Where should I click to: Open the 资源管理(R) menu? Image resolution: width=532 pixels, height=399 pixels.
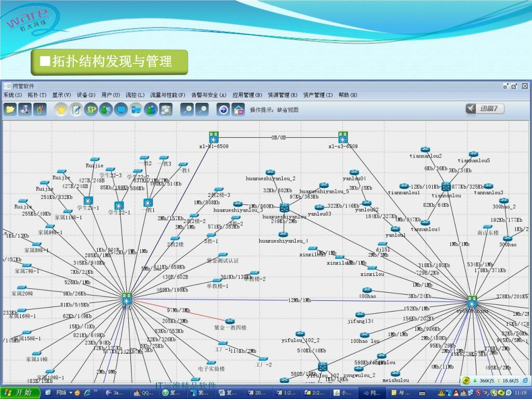tap(283, 95)
